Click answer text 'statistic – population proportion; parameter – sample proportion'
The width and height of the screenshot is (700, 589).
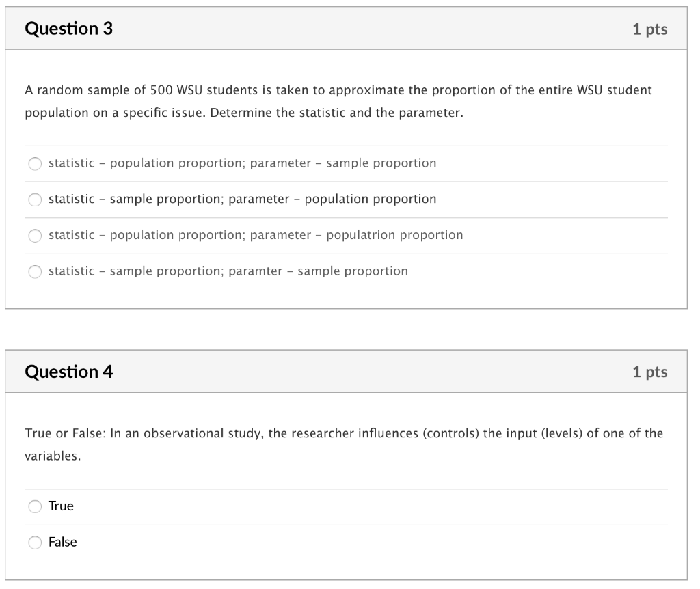coord(243,163)
